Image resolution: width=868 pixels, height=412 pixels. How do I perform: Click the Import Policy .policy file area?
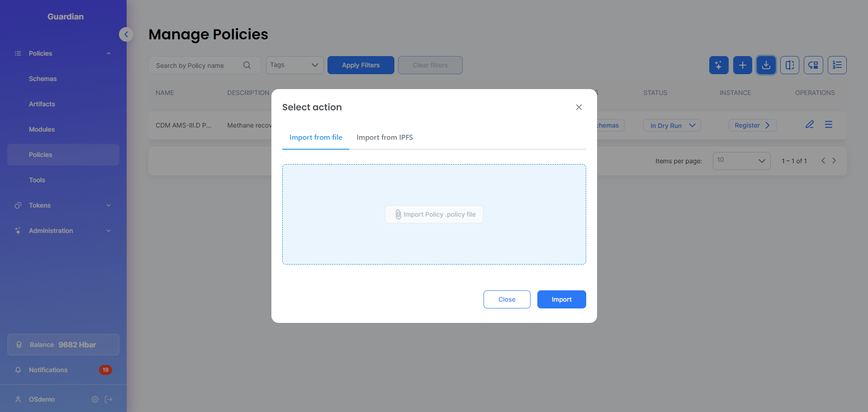434,214
